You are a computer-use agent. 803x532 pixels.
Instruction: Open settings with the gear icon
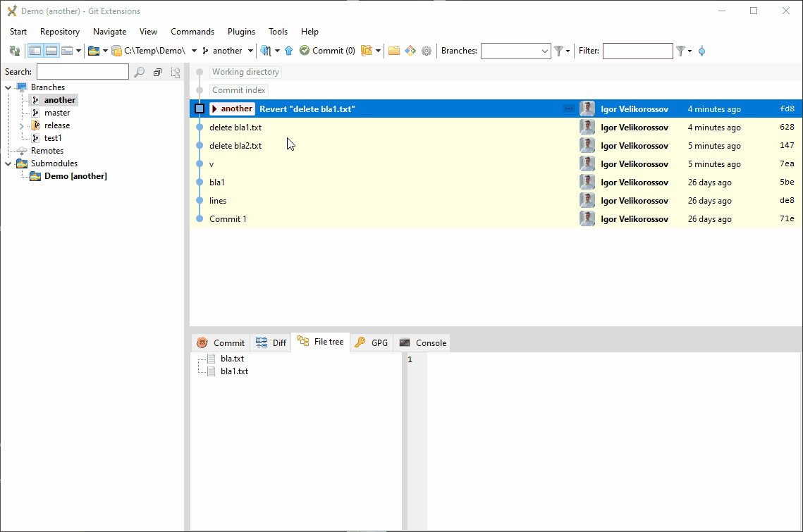pyautogui.click(x=427, y=51)
